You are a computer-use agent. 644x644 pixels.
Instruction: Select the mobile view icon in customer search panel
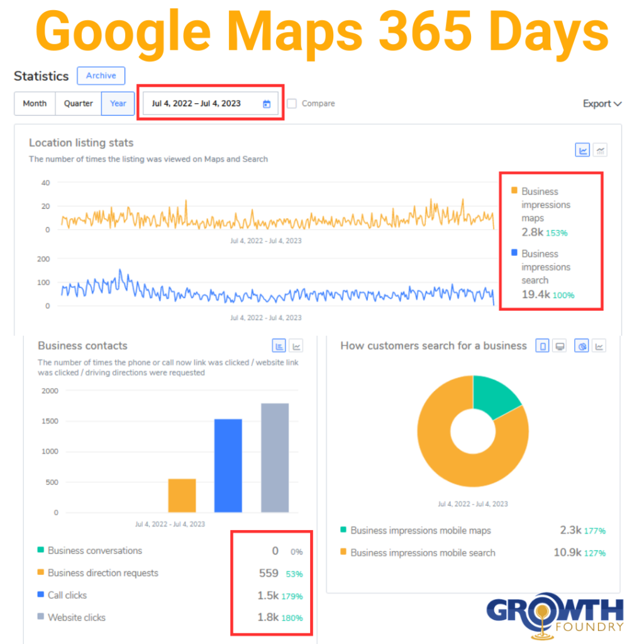coord(542,345)
